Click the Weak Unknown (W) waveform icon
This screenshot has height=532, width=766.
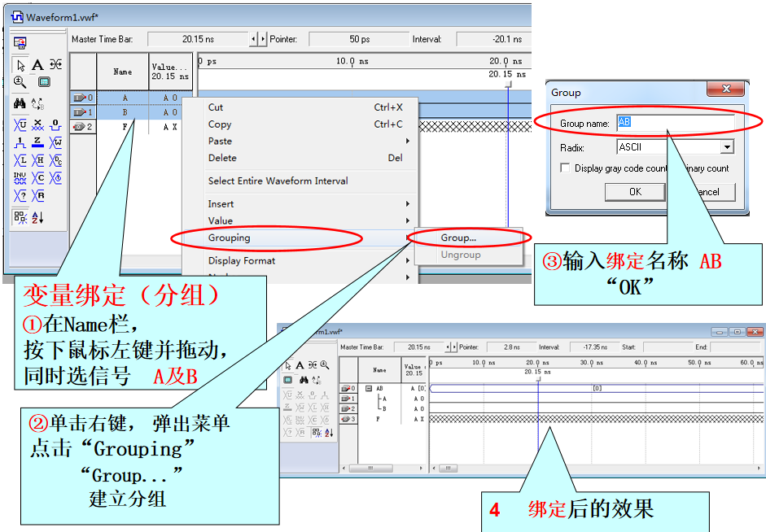coord(55,142)
